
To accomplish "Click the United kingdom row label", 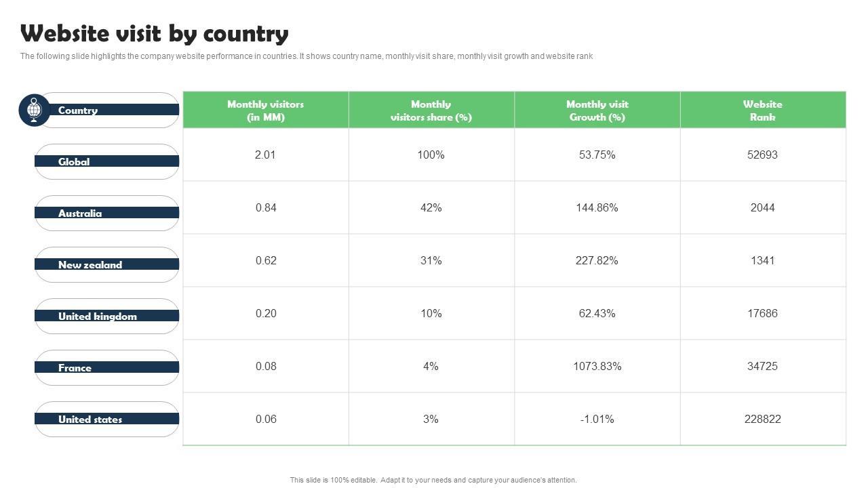I will click(x=98, y=317).
